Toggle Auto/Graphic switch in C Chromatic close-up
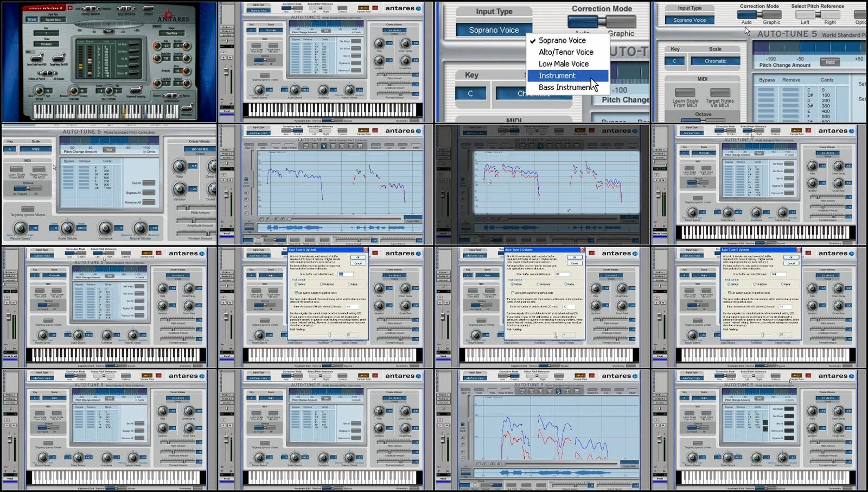This screenshot has height=492, width=868. pyautogui.click(x=758, y=15)
